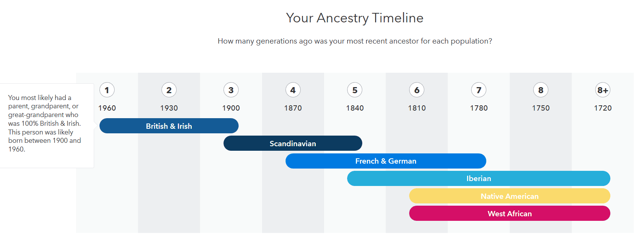This screenshot has height=239, width=644.
Task: Click the 8+ generations circle marker
Action: (x=603, y=90)
